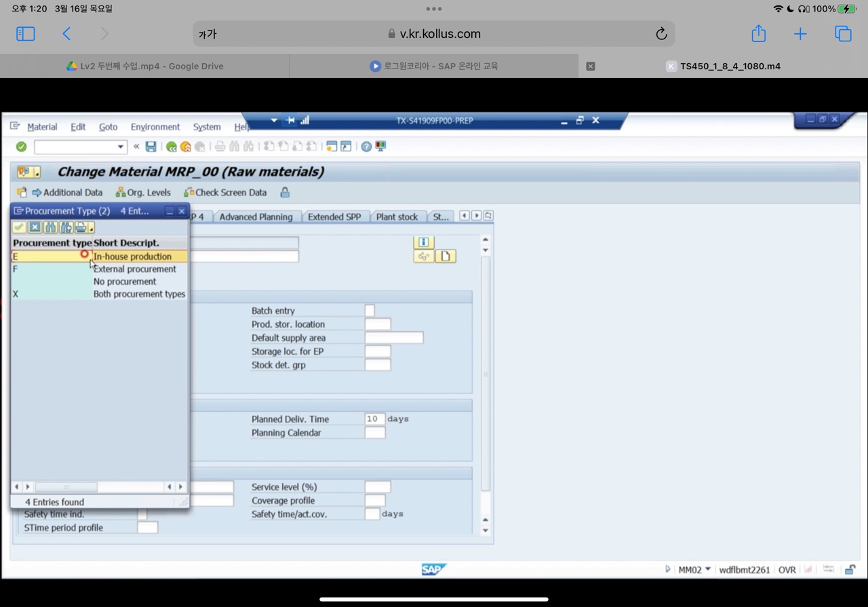Click the First Page icon in SAP toolbar

[x=269, y=146]
